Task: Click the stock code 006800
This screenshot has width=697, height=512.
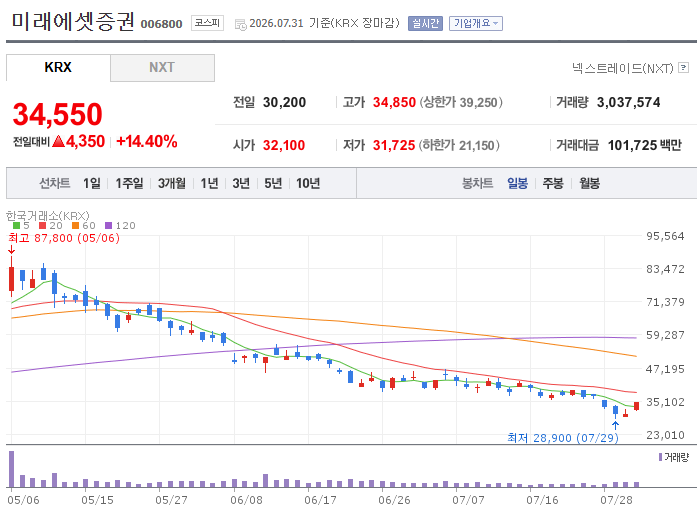Action: click(x=161, y=24)
